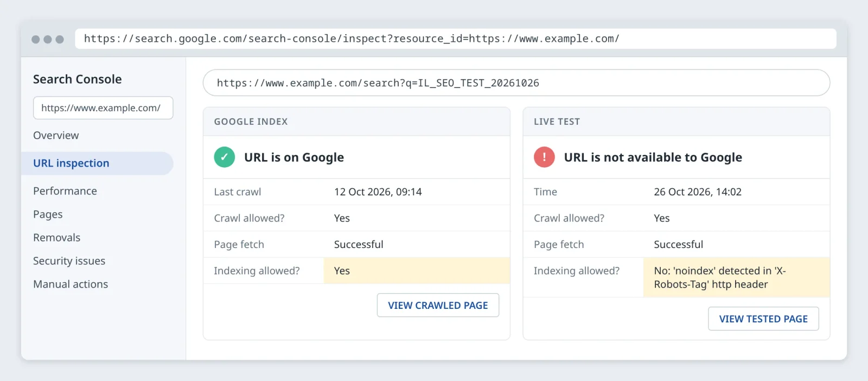Click 'Indexing allowed?' label in Live Test panel
This screenshot has width=868, height=381.
click(x=577, y=271)
